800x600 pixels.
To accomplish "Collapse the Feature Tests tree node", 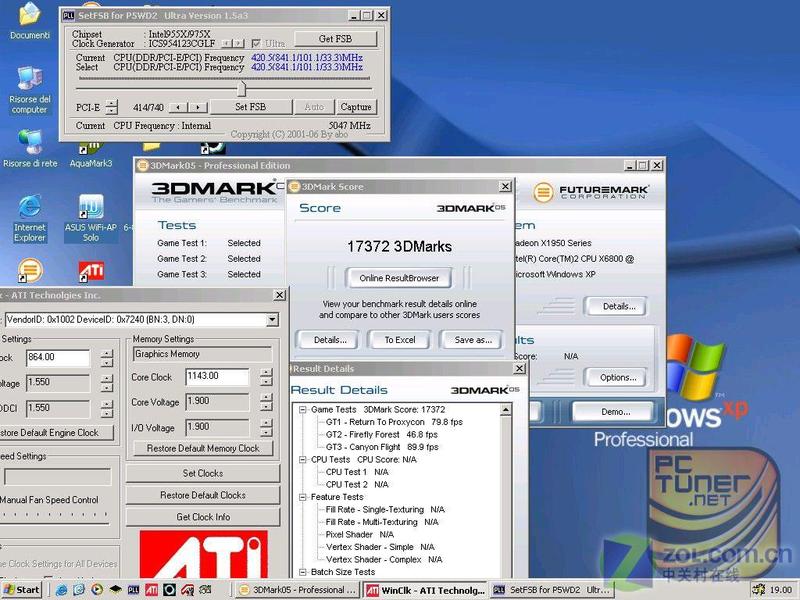I will click(303, 497).
